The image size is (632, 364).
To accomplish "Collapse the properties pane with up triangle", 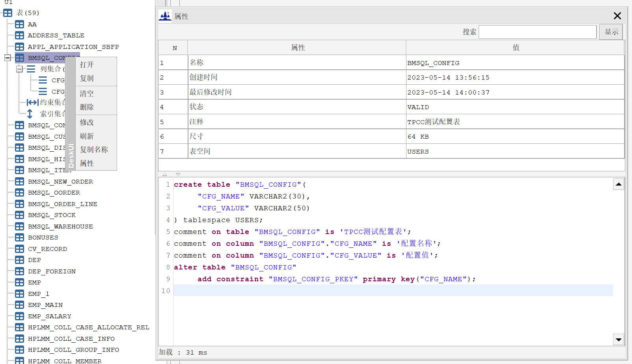I will [164, 175].
